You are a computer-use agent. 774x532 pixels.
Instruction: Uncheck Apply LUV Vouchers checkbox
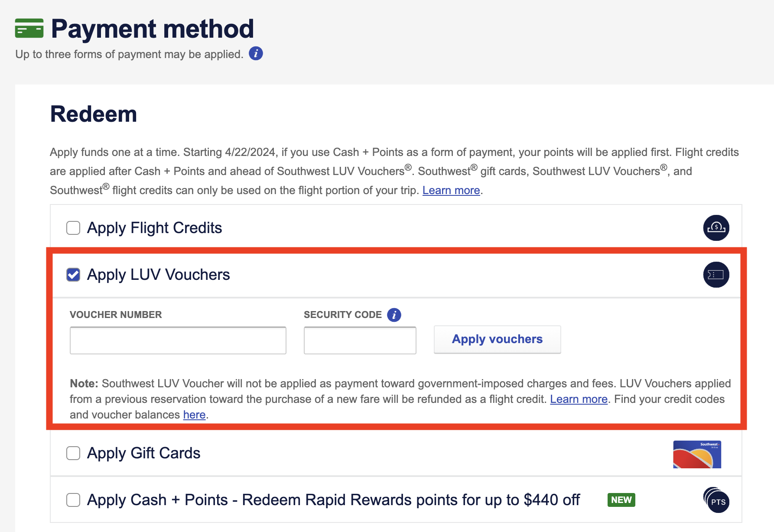click(x=73, y=275)
